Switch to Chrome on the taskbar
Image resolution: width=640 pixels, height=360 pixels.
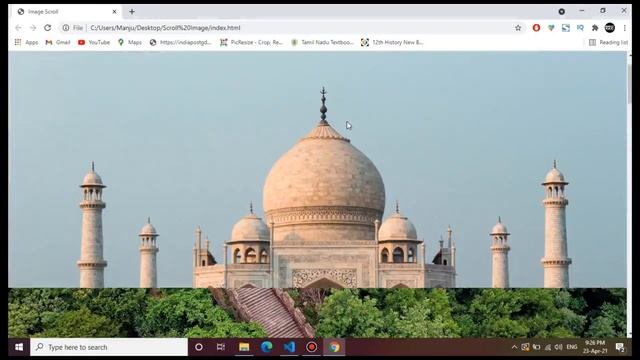pos(334,347)
